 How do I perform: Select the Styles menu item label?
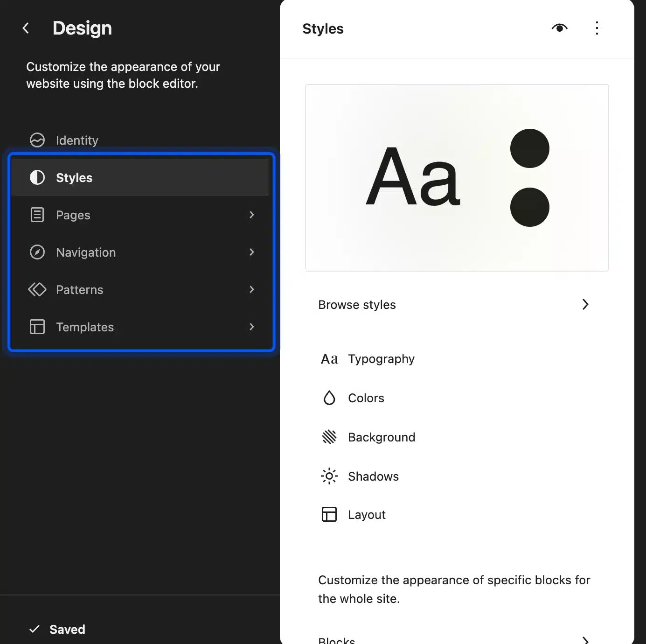(74, 178)
